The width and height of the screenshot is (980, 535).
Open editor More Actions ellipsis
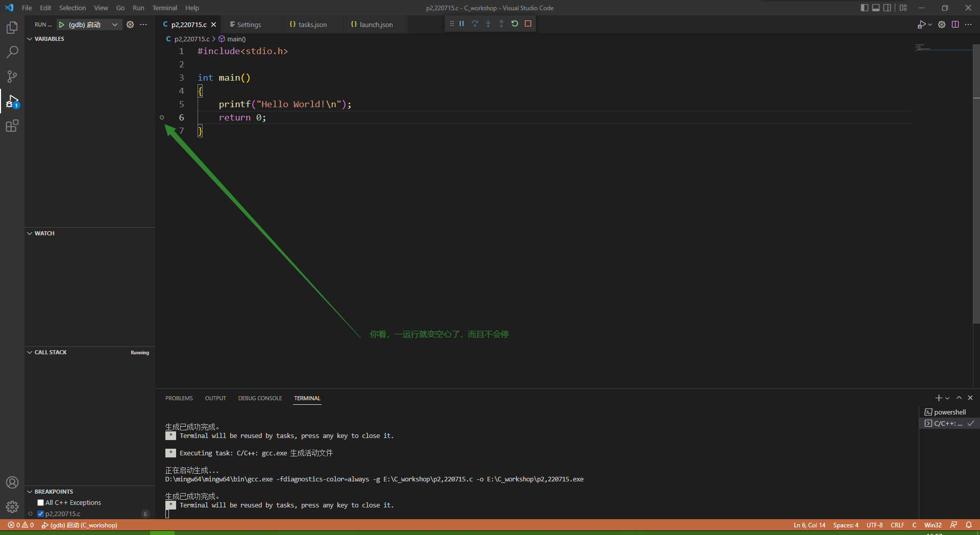pyautogui.click(x=968, y=25)
